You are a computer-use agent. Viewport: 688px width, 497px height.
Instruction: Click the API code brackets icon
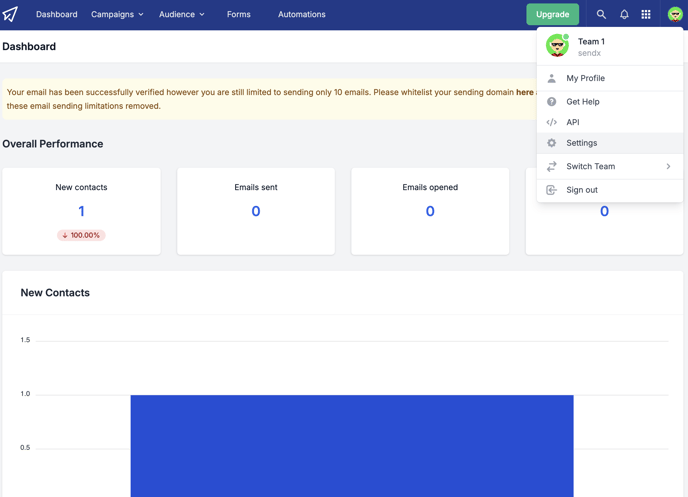click(552, 122)
